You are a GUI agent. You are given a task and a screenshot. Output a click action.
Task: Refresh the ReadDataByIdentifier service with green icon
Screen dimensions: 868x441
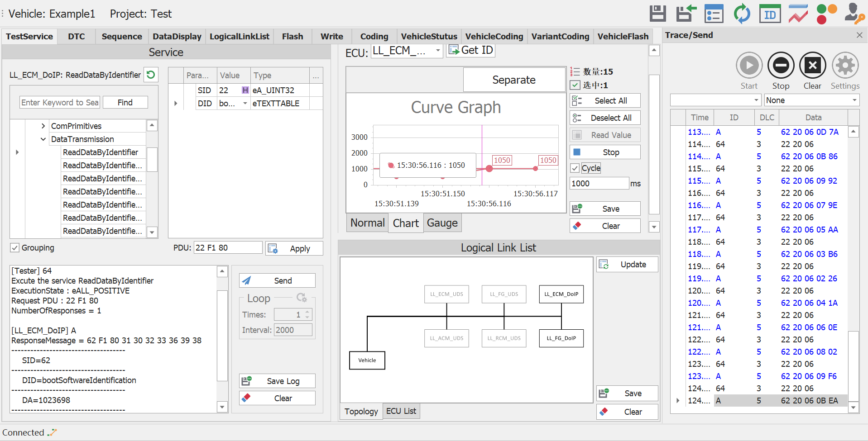(x=151, y=75)
